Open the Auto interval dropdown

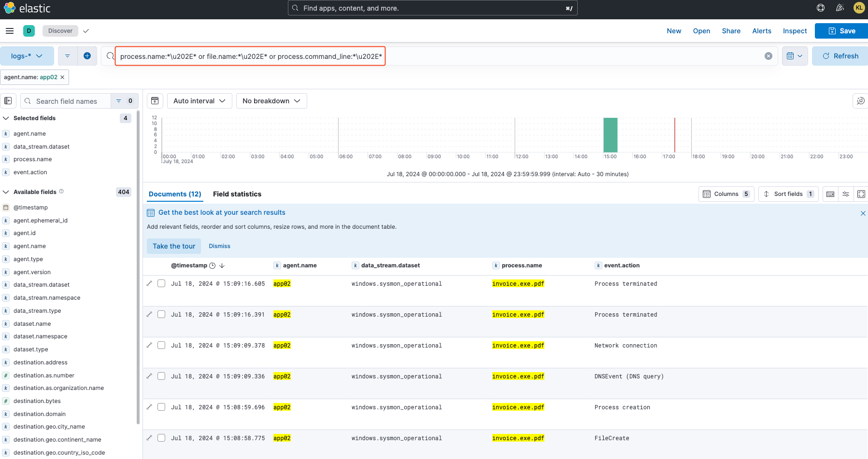coord(199,101)
